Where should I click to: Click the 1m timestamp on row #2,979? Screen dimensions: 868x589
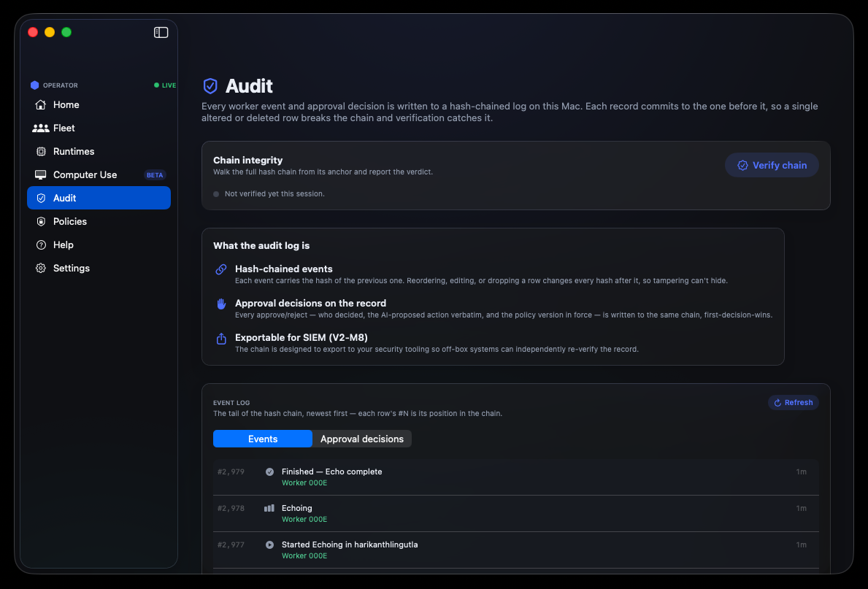tap(801, 471)
